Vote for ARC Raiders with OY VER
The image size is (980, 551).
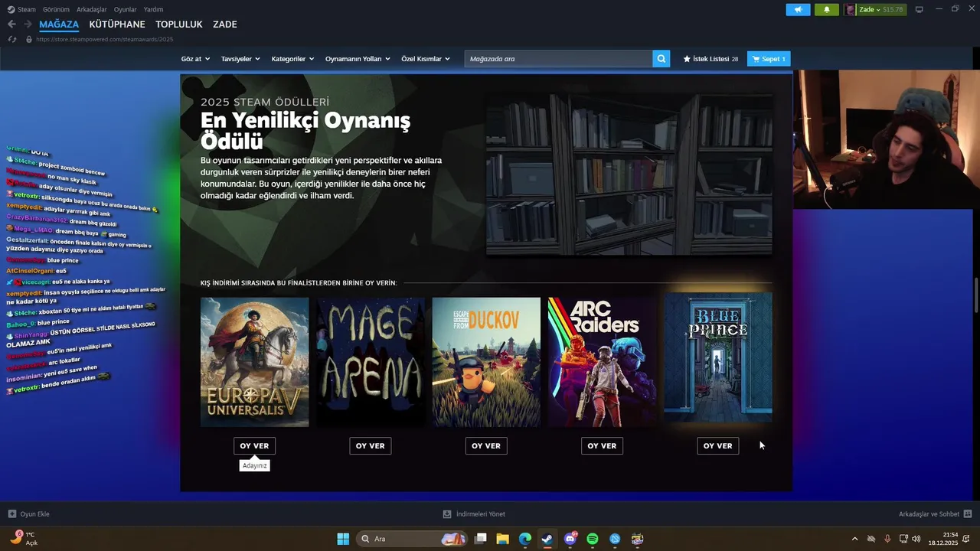pos(602,446)
